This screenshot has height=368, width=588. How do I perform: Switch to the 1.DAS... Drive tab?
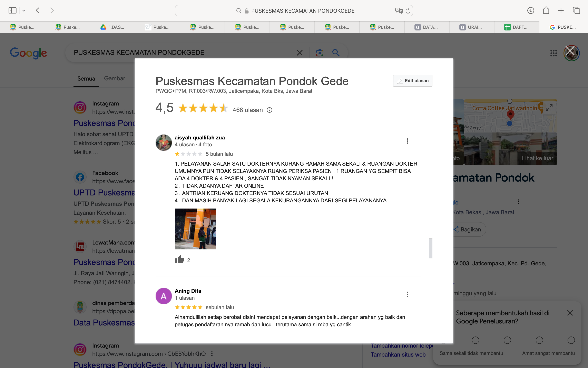[x=112, y=27]
